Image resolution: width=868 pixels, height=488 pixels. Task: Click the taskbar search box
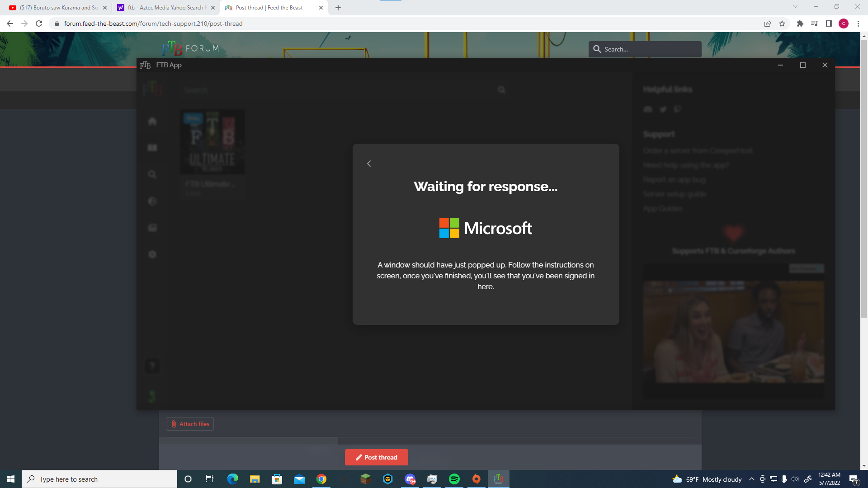coord(99,479)
